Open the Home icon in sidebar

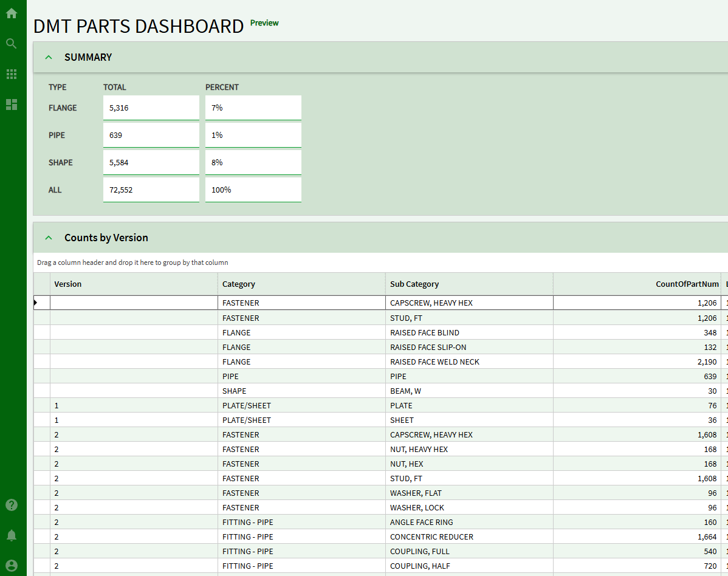coord(12,13)
